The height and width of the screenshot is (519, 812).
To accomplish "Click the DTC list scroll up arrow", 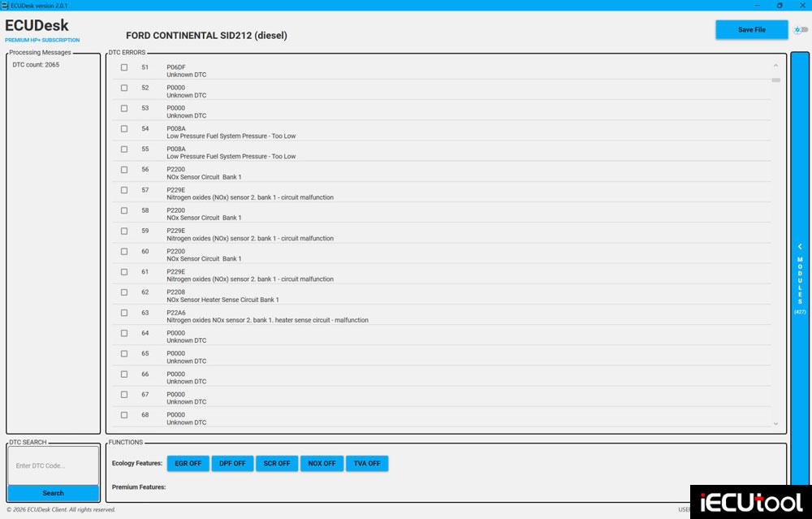I will coord(775,66).
